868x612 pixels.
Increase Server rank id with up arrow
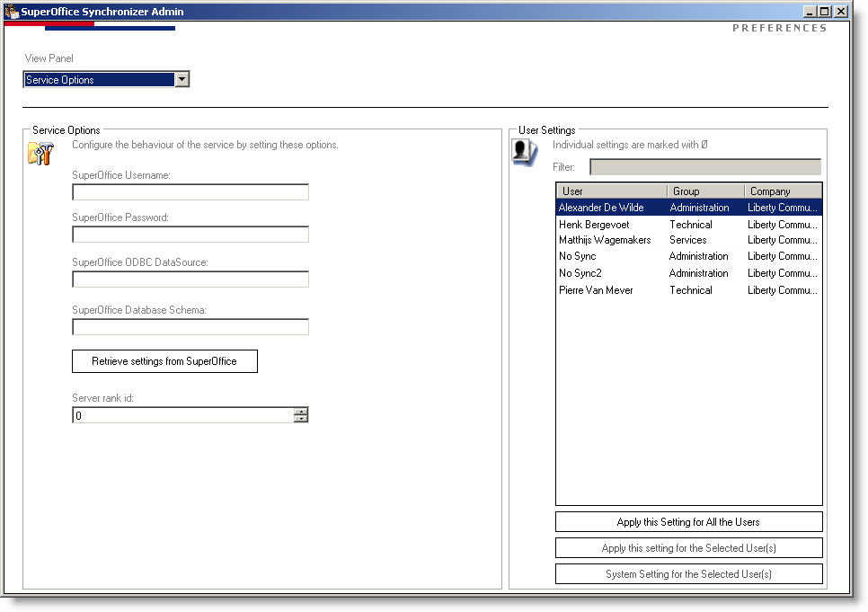[x=301, y=412]
